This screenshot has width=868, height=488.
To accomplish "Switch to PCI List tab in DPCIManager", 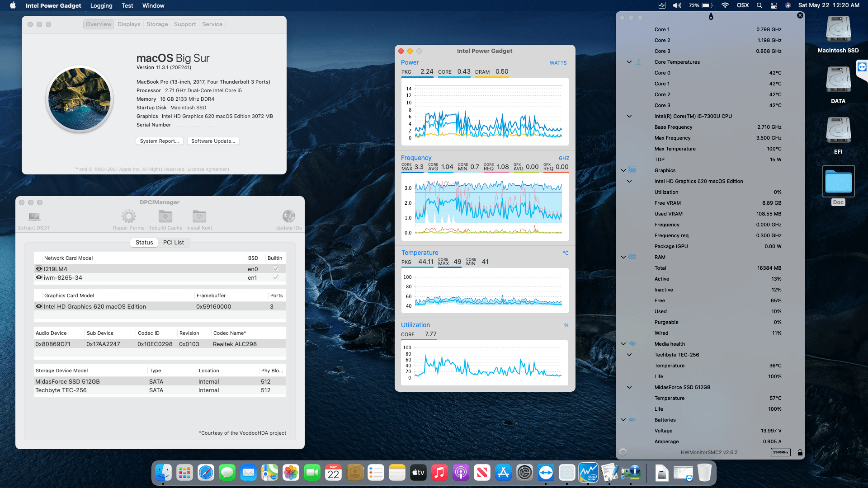I will (x=174, y=243).
